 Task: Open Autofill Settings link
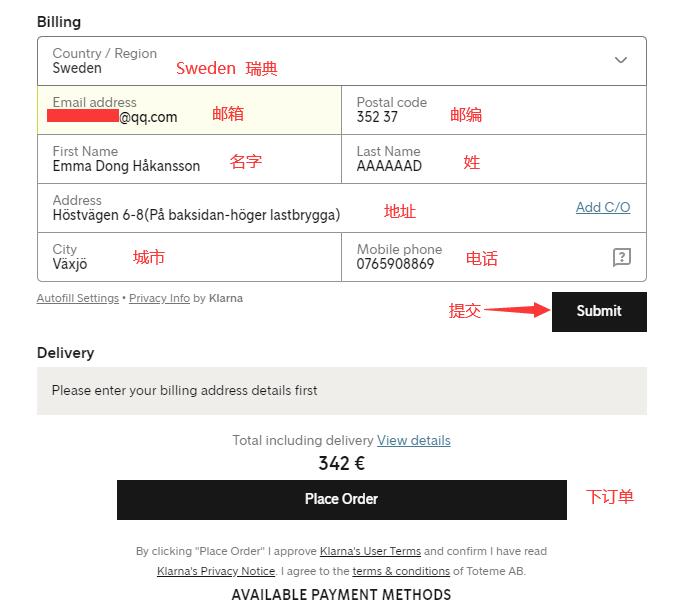click(78, 298)
